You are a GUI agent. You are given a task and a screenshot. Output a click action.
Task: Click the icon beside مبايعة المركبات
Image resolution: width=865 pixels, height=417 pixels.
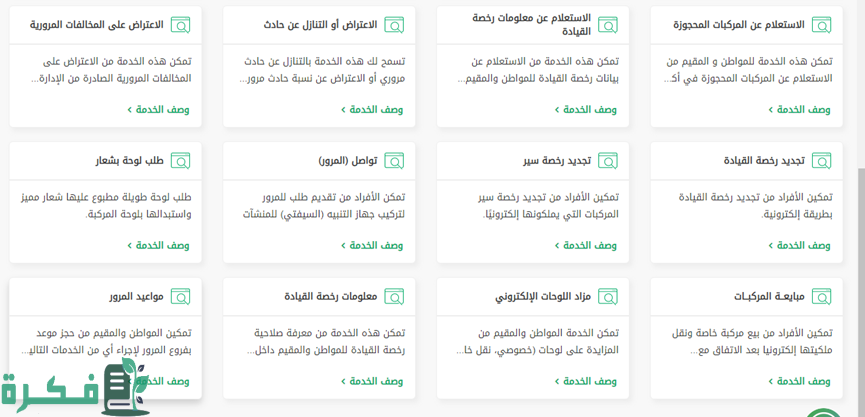coord(821,297)
